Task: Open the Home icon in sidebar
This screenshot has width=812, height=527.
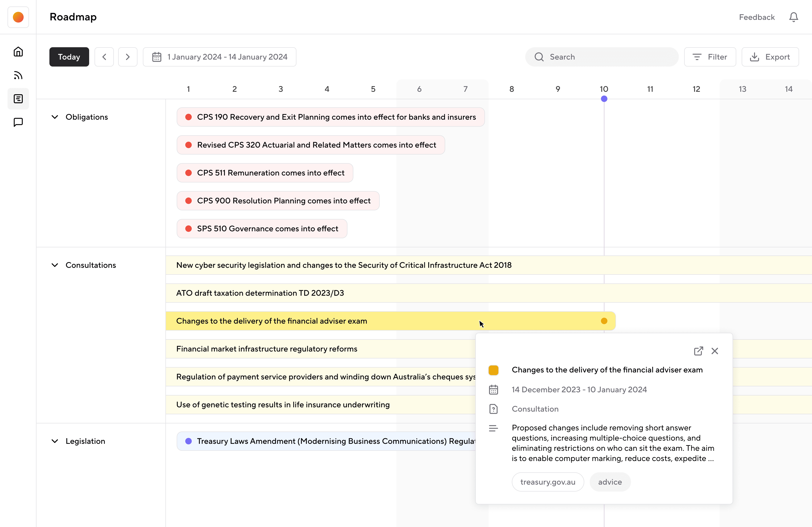Action: point(18,52)
